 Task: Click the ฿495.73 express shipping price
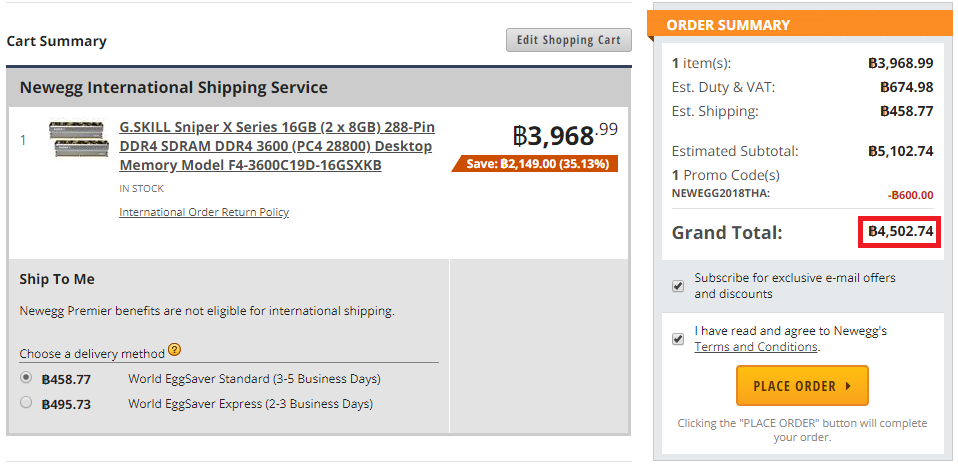click(x=66, y=404)
